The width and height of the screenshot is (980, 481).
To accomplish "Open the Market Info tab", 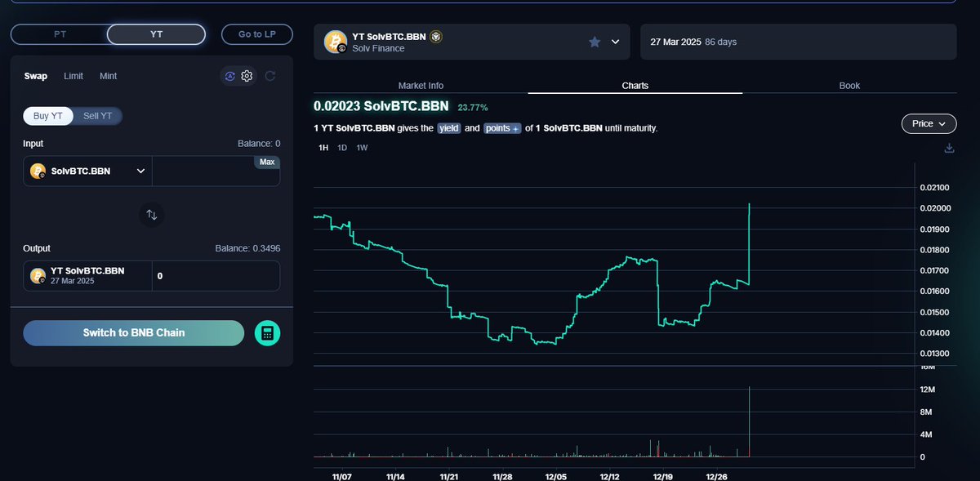I will coord(421,86).
